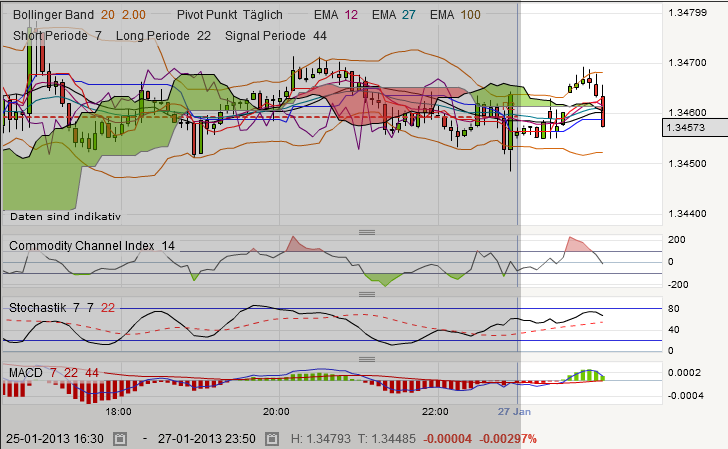Click the CCI 200 axis label
This screenshot has height=449, width=728.
pyautogui.click(x=676, y=240)
